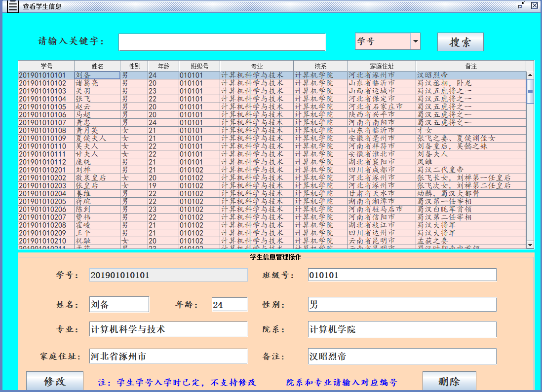Click the 年龄 column header
Viewport: 542px width, 392px height.
(x=163, y=66)
